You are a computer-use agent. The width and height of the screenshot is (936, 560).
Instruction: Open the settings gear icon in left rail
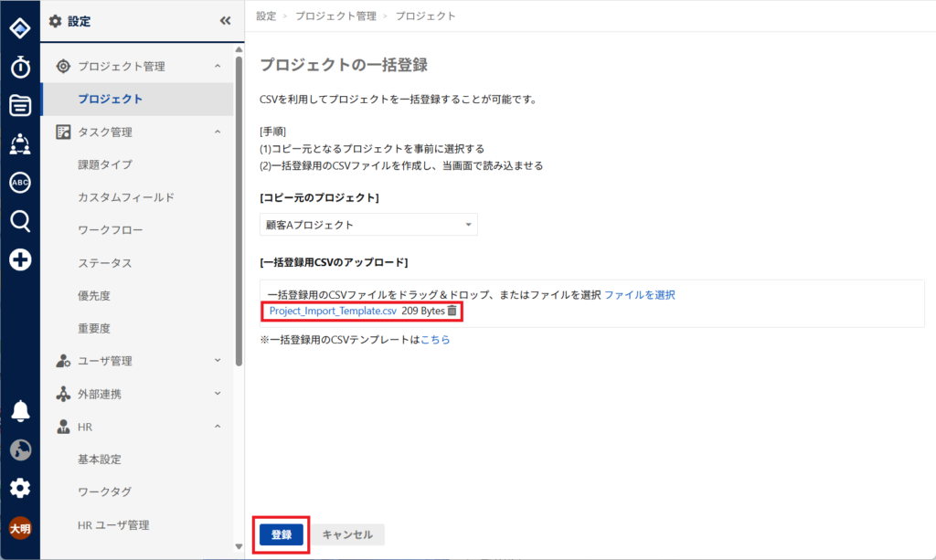click(x=20, y=488)
